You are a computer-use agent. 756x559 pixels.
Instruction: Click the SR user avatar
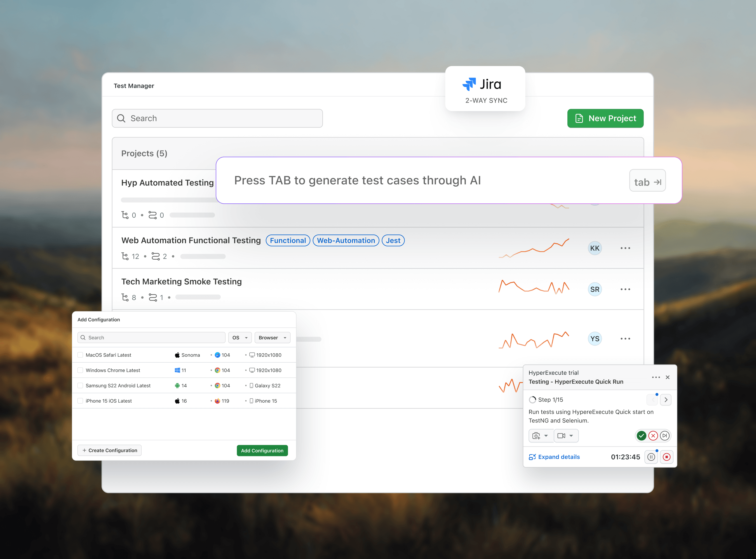point(595,289)
